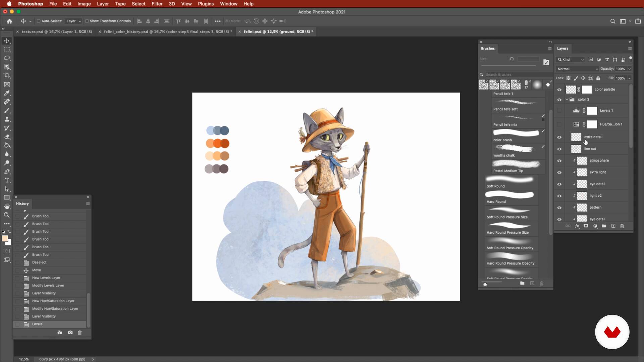Screen dimensions: 644x362
Task: Open the Layer menu
Action: point(103,4)
